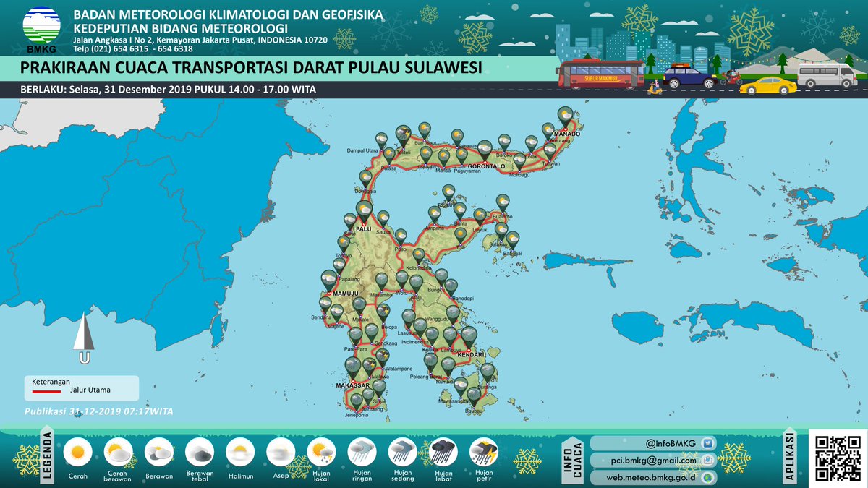Select the Hujan sedang legend icon
This screenshot has height=488, width=868.
point(403,453)
